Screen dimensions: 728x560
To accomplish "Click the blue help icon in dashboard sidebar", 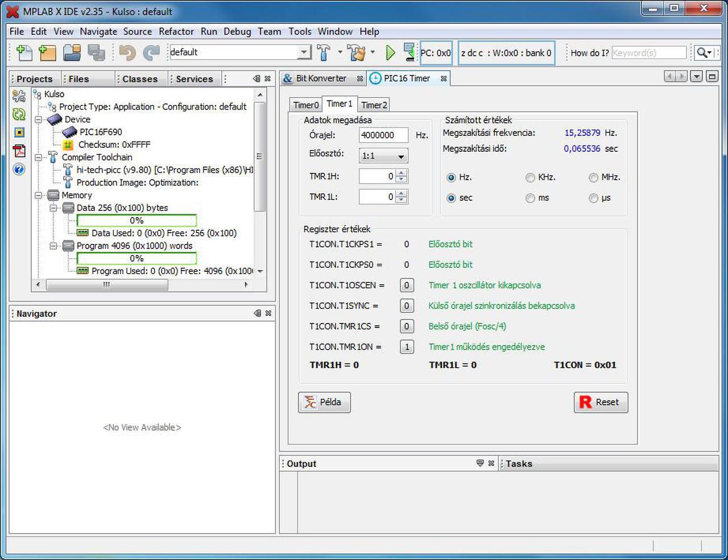I will coord(19,169).
